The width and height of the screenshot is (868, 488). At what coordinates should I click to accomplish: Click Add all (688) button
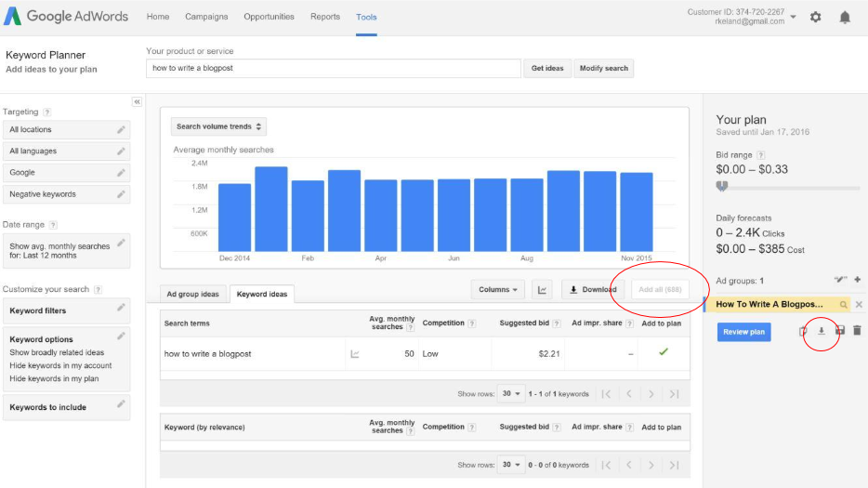tap(660, 290)
